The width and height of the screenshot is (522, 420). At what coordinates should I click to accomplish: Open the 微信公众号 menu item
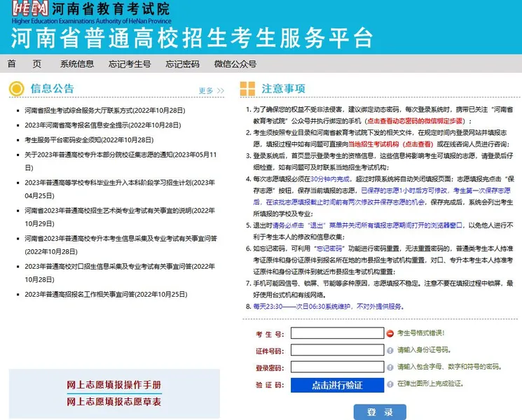[x=235, y=64]
